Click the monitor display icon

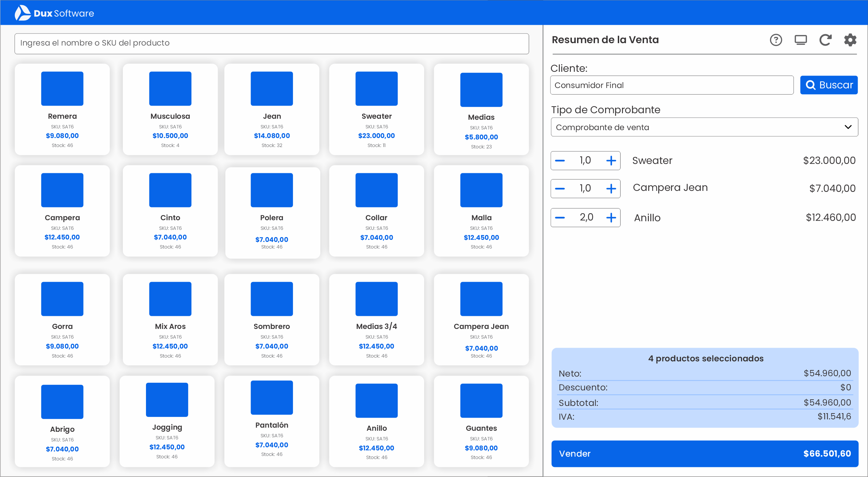click(x=801, y=40)
